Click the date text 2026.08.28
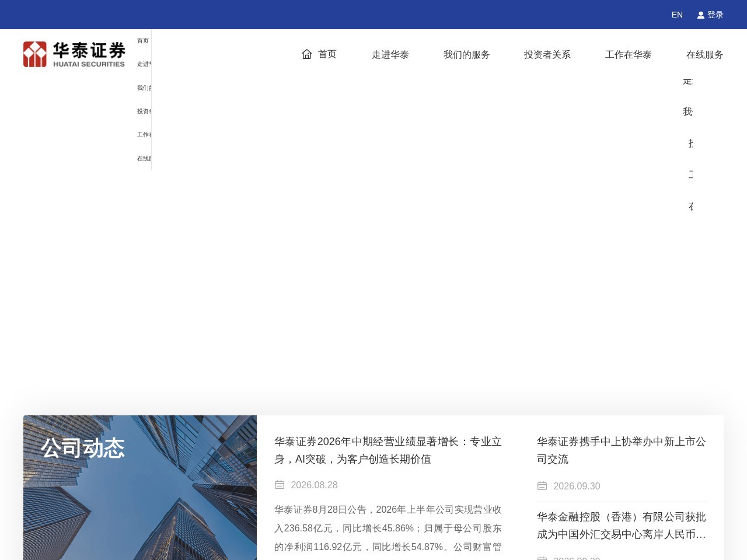The height and width of the screenshot is (560, 747). [x=314, y=485]
